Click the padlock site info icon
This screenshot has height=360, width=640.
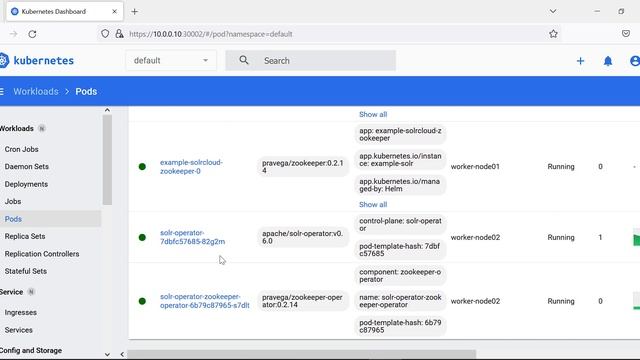pos(119,34)
